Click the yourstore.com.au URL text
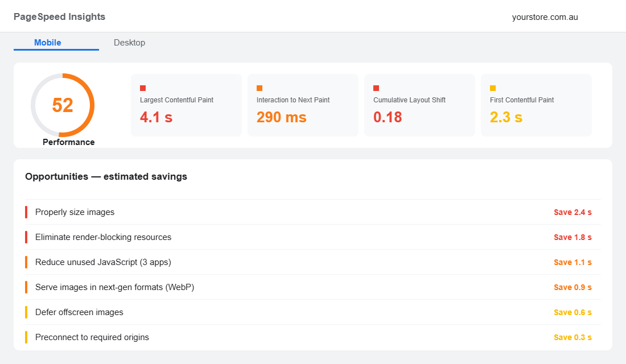Screen dimensions: 626x364 pyautogui.click(x=545, y=17)
